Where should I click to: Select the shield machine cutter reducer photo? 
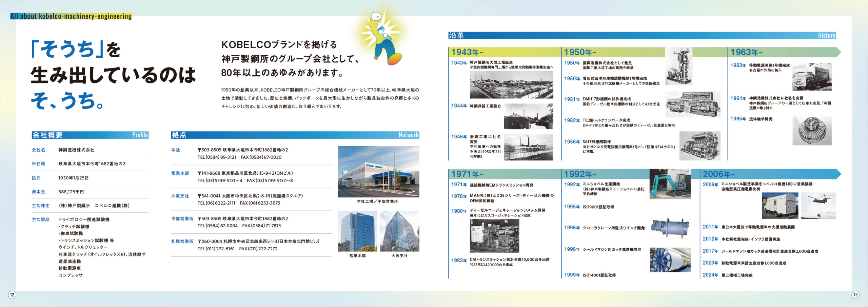click(x=670, y=260)
